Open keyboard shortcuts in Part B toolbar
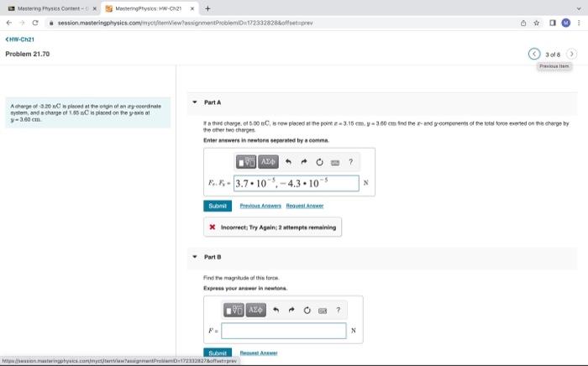Image resolution: width=588 pixels, height=366 pixels. click(323, 311)
